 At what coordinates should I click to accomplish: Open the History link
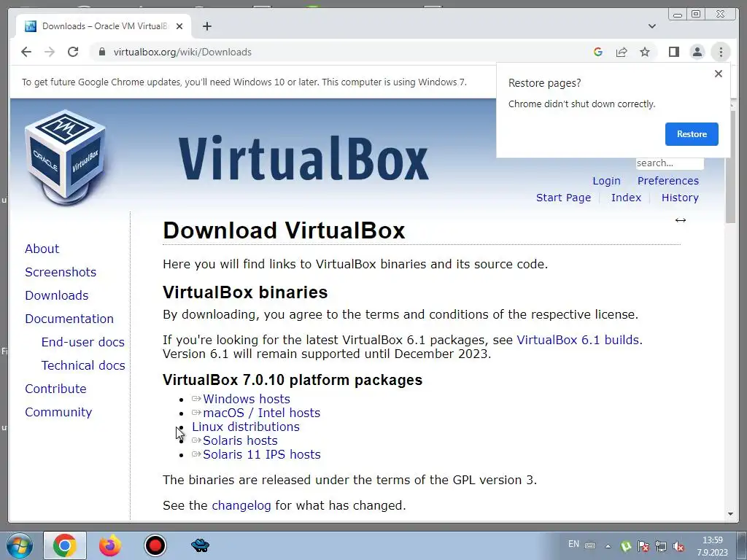pos(680,198)
